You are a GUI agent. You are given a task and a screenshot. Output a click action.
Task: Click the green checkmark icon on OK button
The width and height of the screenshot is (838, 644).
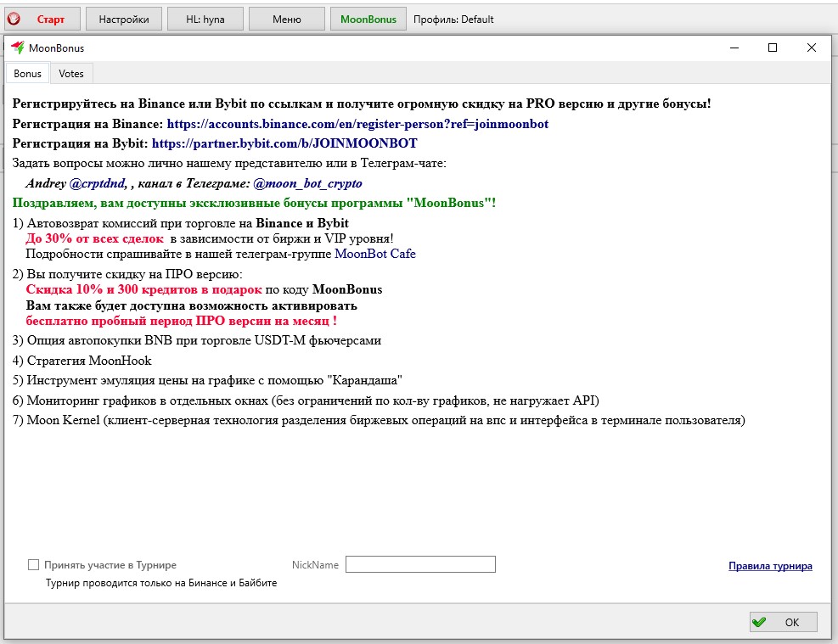pyautogui.click(x=759, y=622)
